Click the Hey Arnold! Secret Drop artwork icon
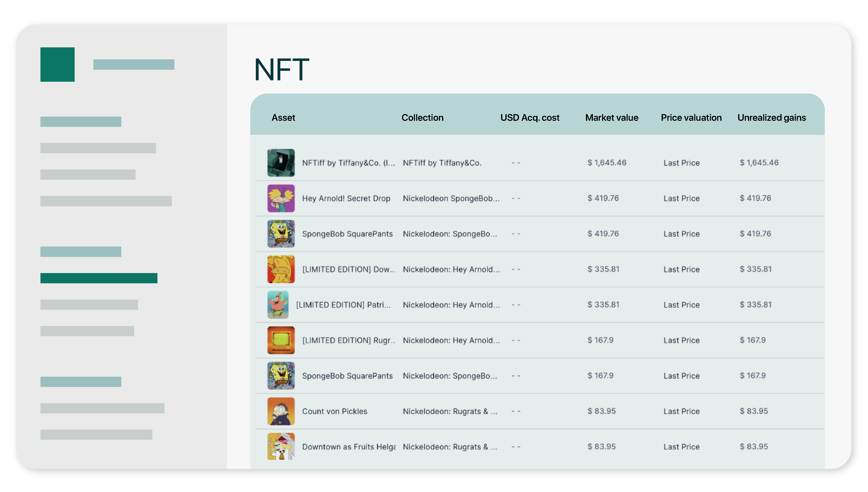Screen dimensions: 868x492 (x=280, y=198)
